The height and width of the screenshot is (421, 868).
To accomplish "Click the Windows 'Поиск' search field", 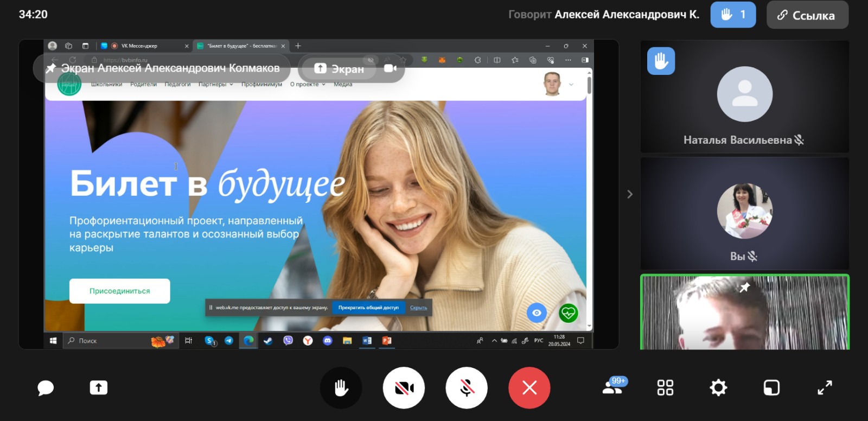I will coord(120,341).
